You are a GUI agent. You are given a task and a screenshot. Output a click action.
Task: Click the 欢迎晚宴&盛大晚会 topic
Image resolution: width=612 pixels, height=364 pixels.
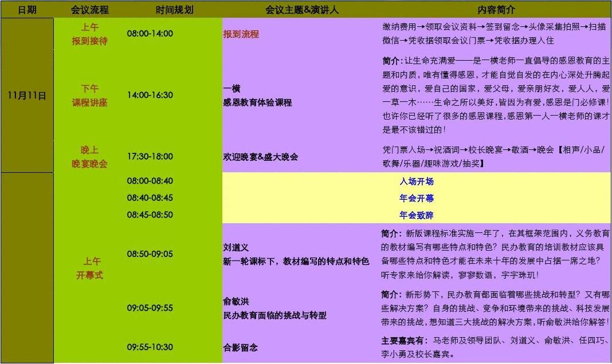260,157
